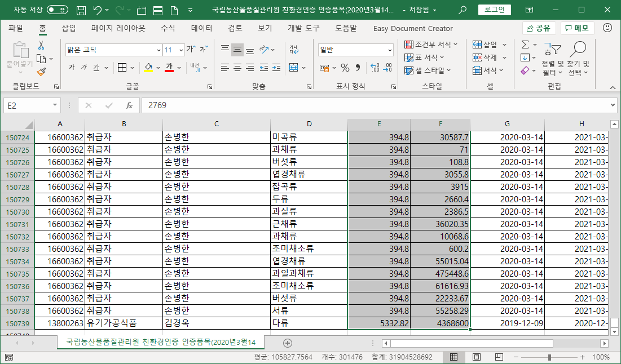Image resolution: width=621 pixels, height=364 pixels.
Task: Toggle the AutoSave (자동 저장) switch
Action: click(58, 10)
